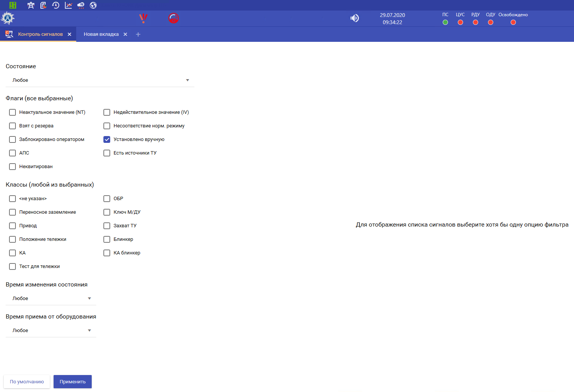
Task: Switch to the 'Новая вкладка' tab
Action: [x=101, y=34]
